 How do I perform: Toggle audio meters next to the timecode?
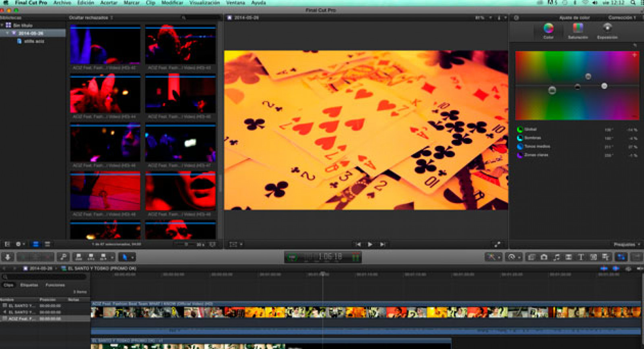click(355, 257)
